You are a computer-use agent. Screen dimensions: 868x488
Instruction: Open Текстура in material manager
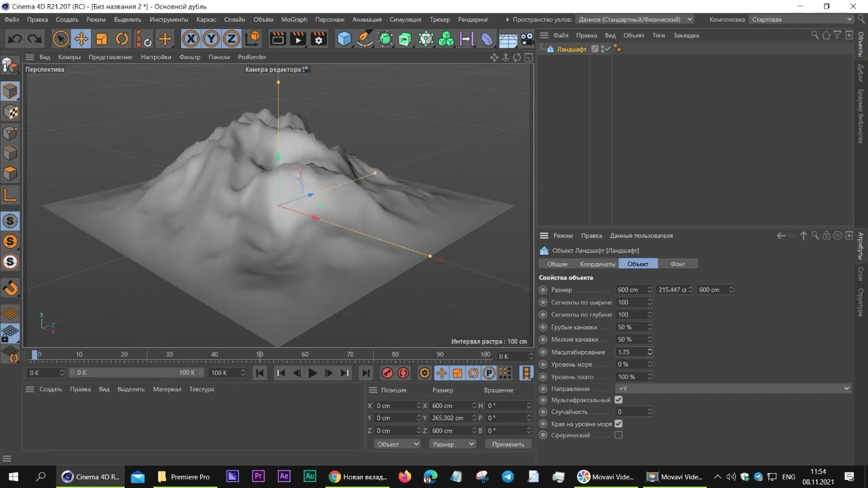(x=201, y=389)
